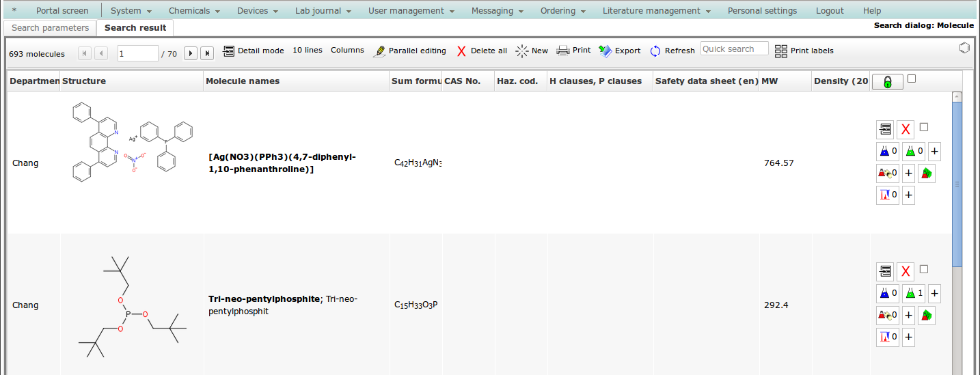Image resolution: width=980 pixels, height=375 pixels.
Task: Go to the next results page
Action: coord(191,53)
